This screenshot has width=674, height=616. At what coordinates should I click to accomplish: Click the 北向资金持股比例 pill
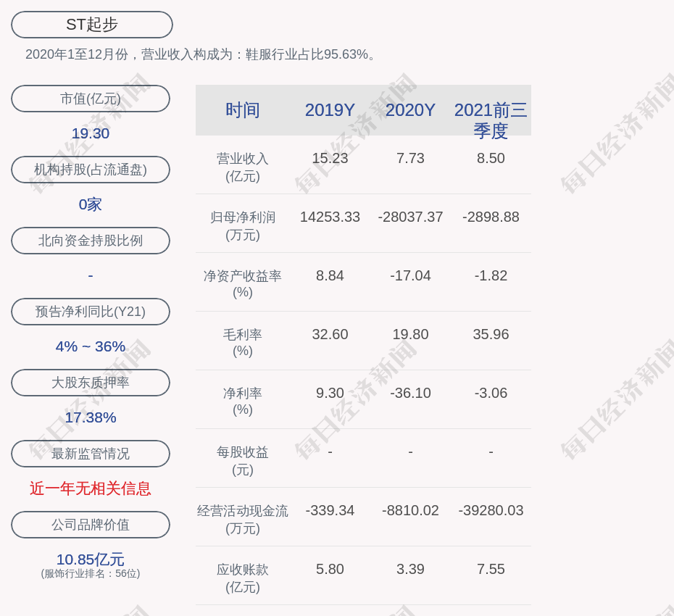tap(91, 241)
